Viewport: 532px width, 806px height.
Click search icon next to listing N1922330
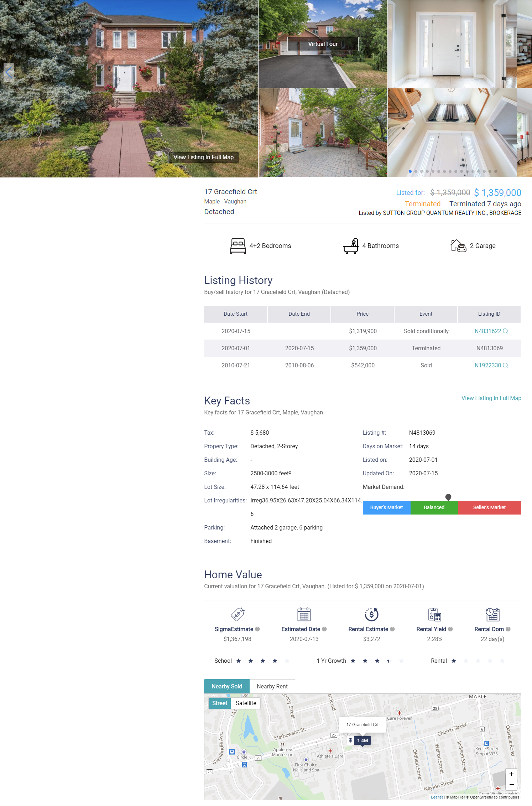click(505, 365)
